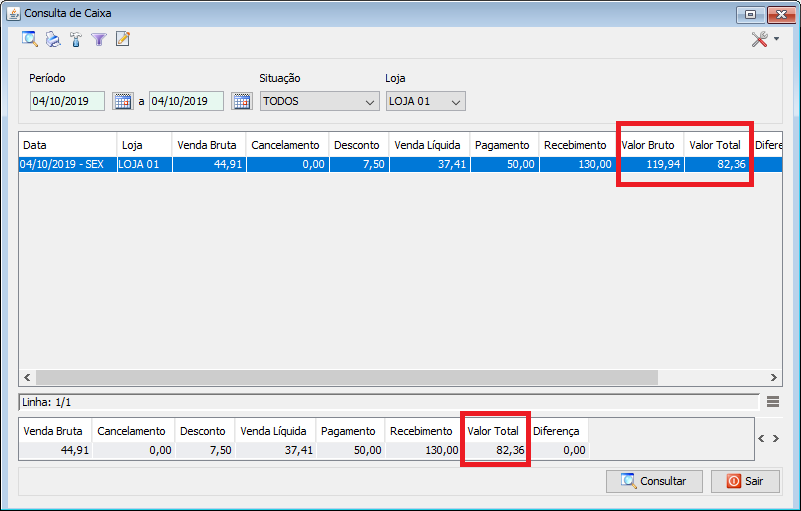Image resolution: width=801 pixels, height=511 pixels.
Task: Expand the Loja dropdown showing LOJA 01
Action: click(x=426, y=101)
